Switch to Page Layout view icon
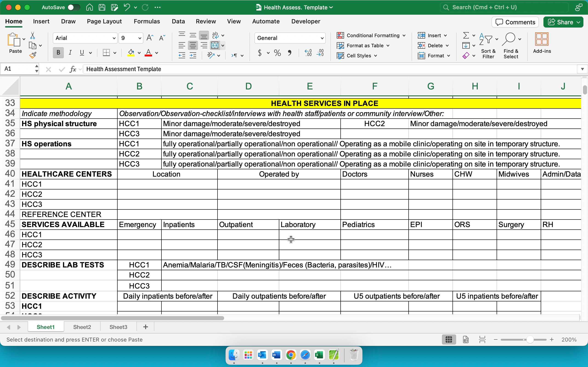588x367 pixels. click(x=466, y=339)
